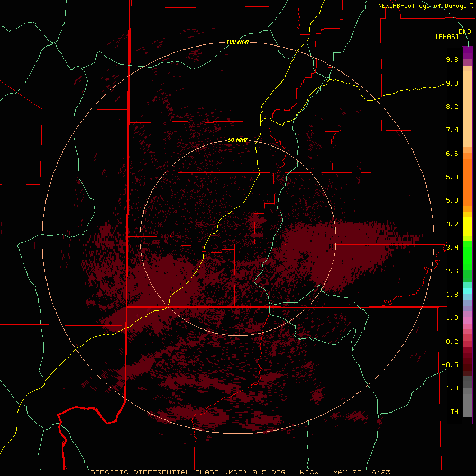Image resolution: width=476 pixels, height=476 pixels.
Task: Click the 9.8 value on the scale
Action: click(452, 59)
